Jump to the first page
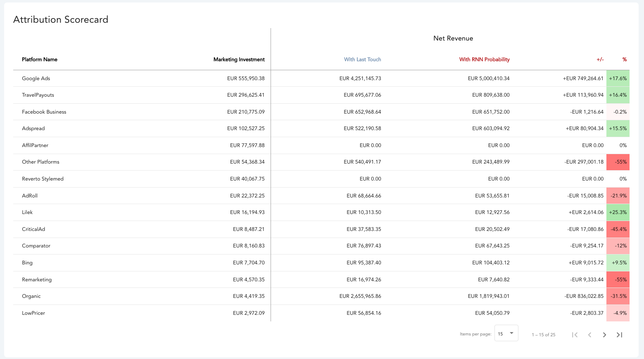Screen dimensions: 644x359 tap(575, 335)
